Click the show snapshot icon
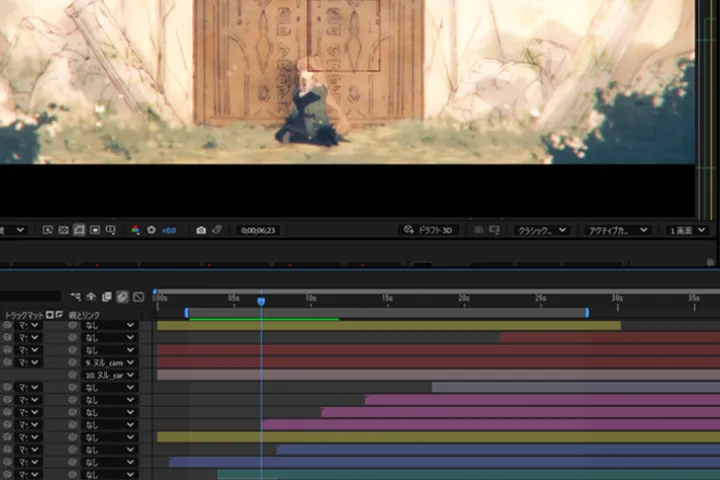This screenshot has height=480, width=720. 217,229
